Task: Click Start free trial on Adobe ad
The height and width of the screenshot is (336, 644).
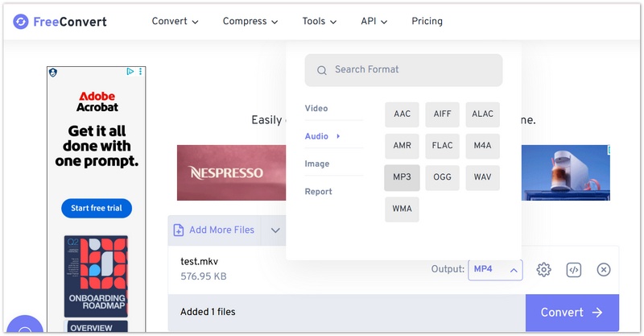Action: pyautogui.click(x=97, y=208)
